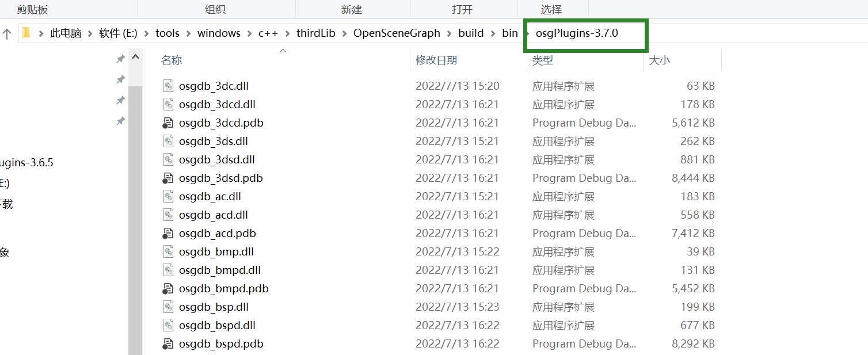Select the osgdb_3dsd.pdb file name
Viewport: 868px width, 355px height.
click(221, 178)
